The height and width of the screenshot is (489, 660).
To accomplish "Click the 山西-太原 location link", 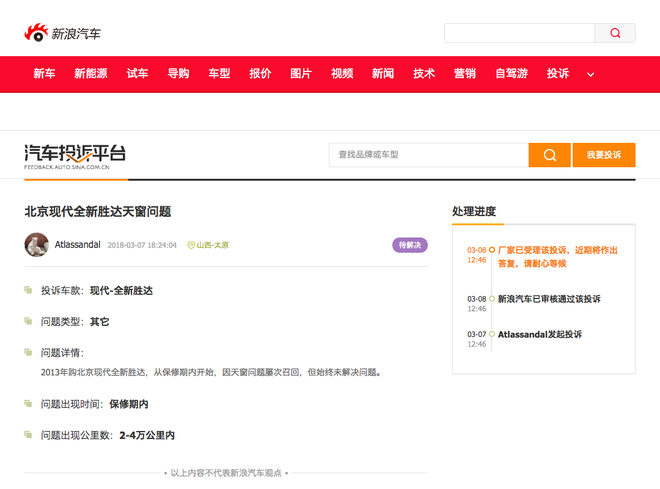I will click(x=213, y=245).
